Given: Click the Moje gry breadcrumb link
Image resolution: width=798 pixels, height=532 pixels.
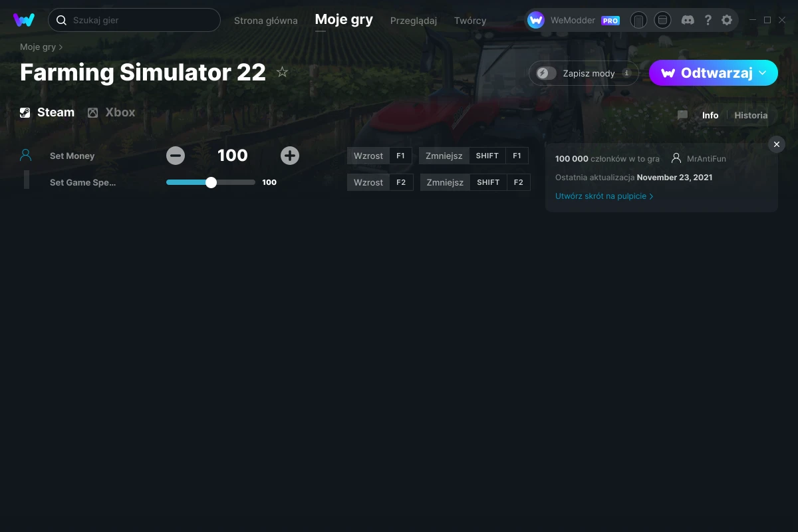Looking at the screenshot, I should click(x=38, y=47).
